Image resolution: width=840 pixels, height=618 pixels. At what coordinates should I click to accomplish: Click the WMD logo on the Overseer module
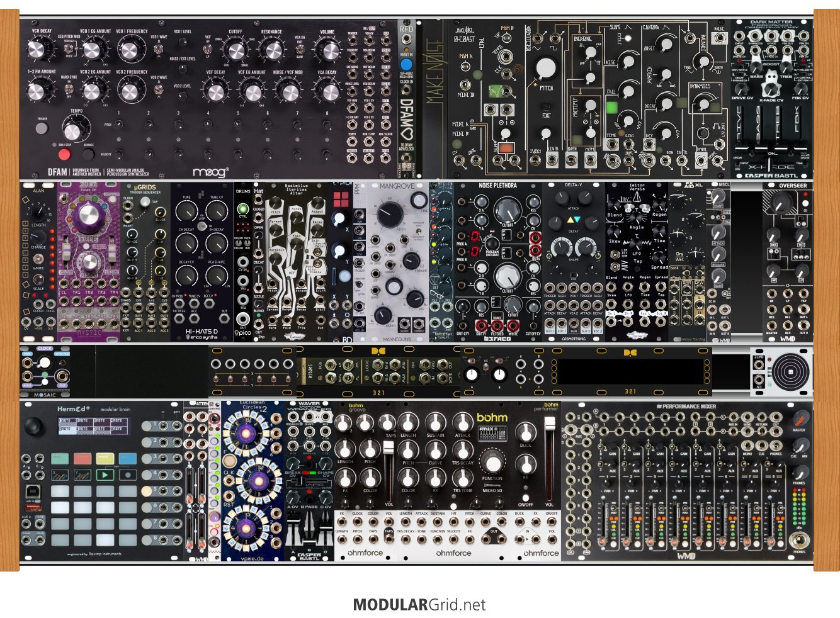pos(787,338)
